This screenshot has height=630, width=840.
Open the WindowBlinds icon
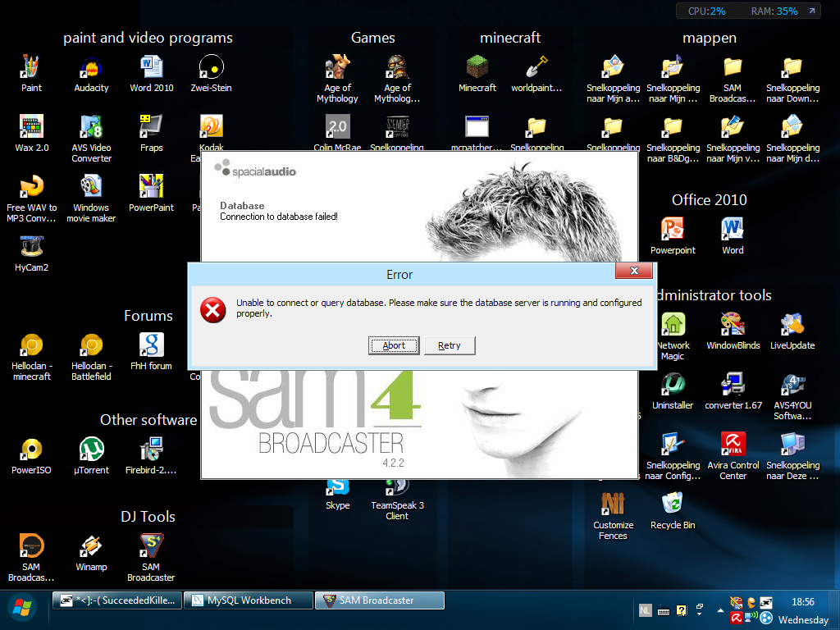point(733,331)
